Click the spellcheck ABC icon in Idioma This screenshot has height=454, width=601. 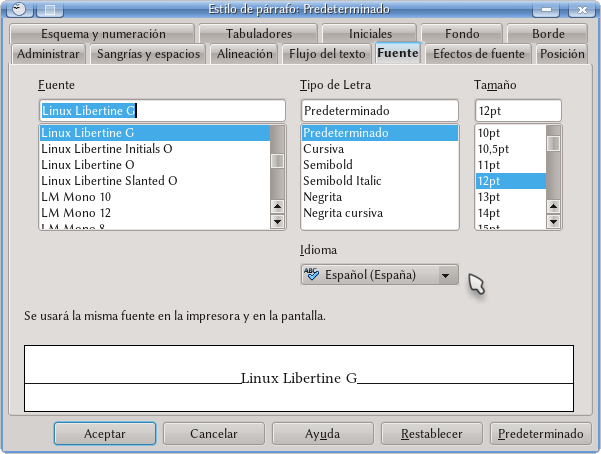click(311, 275)
